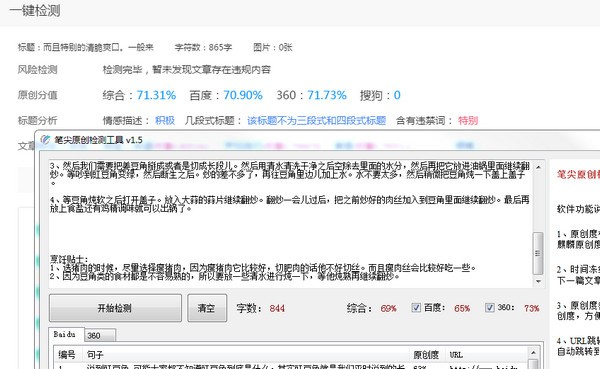Click the 百度 70.90% score value
The width and height of the screenshot is (600, 369).
tap(243, 95)
